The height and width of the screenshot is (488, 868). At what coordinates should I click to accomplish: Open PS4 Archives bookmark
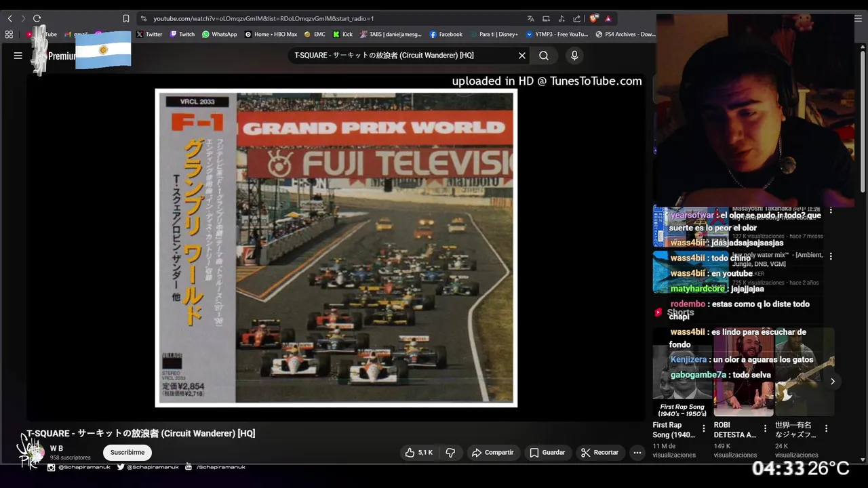625,34
